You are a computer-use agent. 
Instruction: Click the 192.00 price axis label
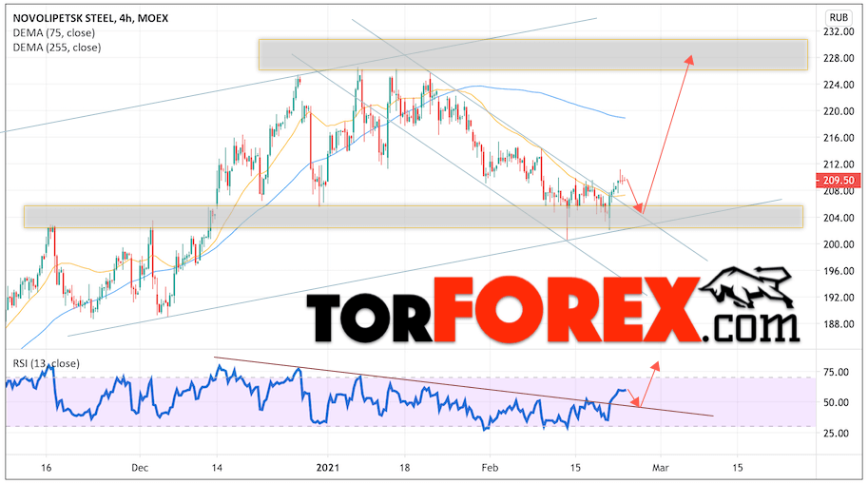point(839,298)
